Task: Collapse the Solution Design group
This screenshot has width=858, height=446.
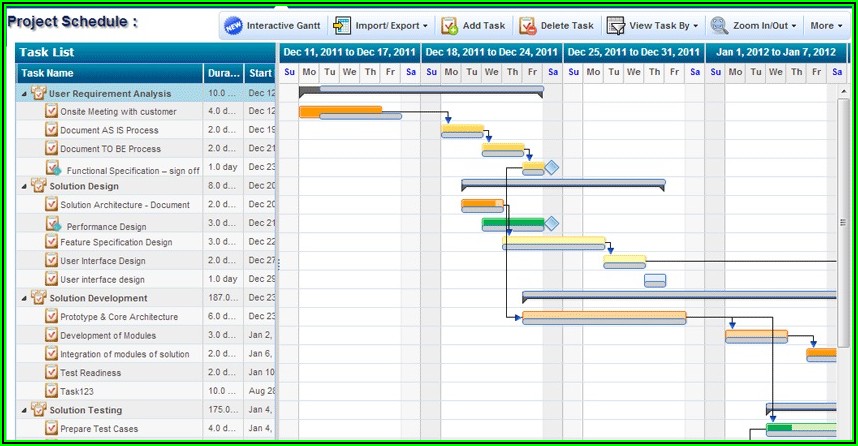Action: (x=24, y=187)
